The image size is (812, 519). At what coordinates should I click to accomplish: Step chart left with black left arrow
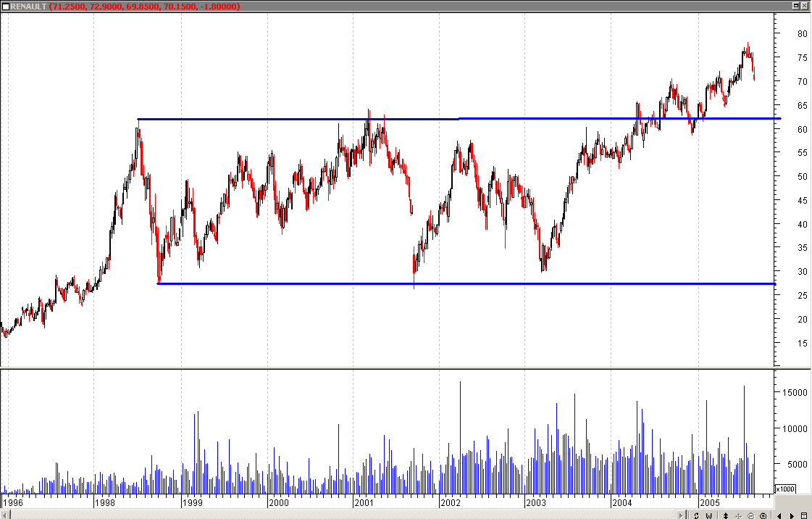779,515
